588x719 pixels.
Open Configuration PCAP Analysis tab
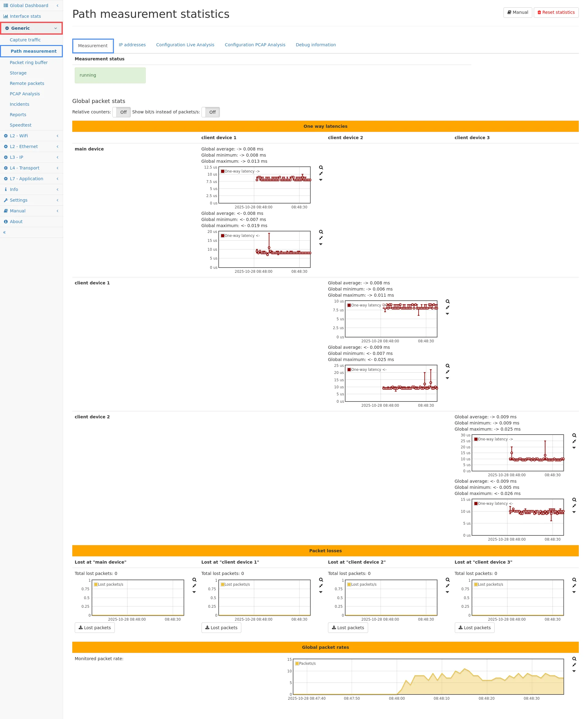[x=255, y=45]
